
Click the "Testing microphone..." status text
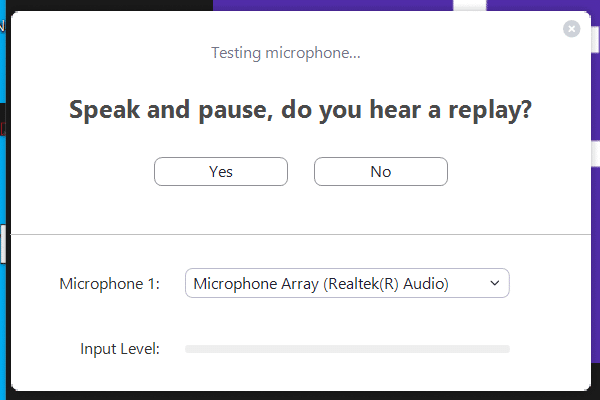coord(285,53)
